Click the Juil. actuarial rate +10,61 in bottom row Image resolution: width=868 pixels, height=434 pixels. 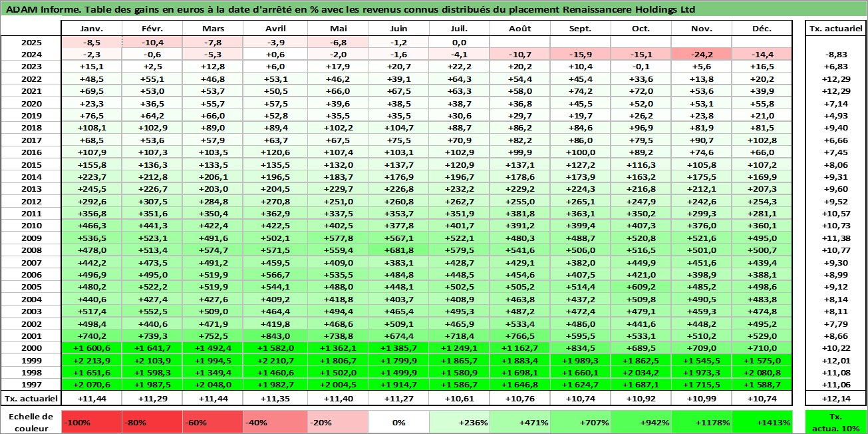pos(459,398)
